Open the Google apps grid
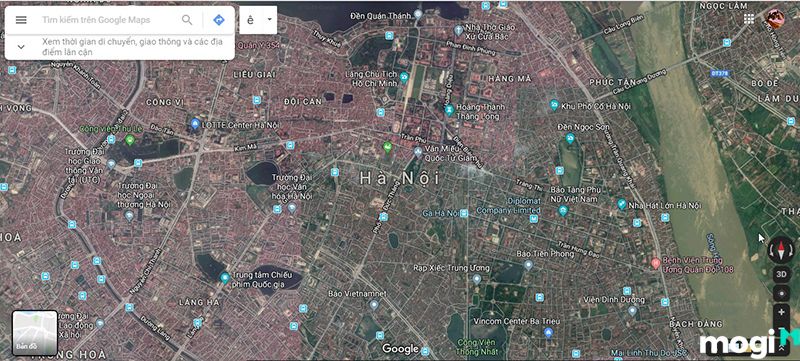The image size is (800, 361). [x=749, y=19]
